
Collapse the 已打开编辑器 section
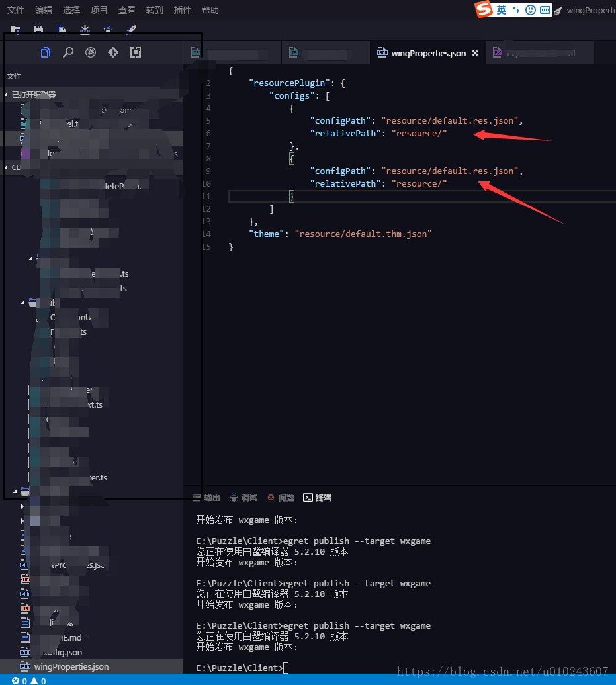coord(7,95)
